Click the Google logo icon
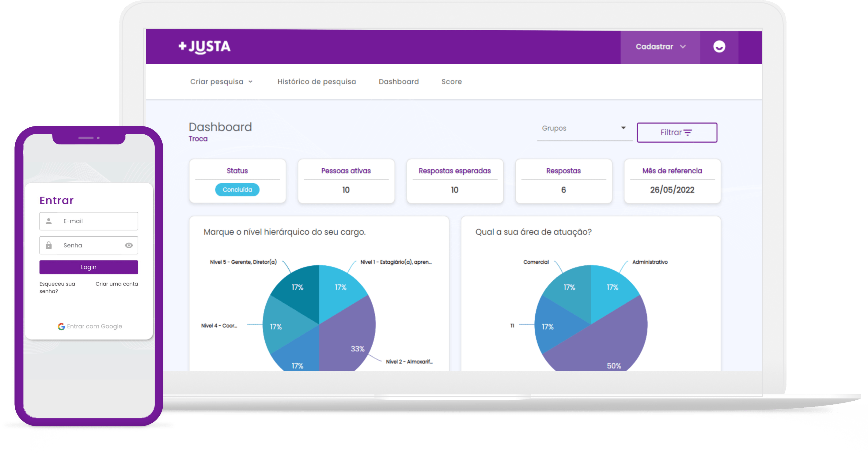The image size is (868, 453). [x=61, y=327]
